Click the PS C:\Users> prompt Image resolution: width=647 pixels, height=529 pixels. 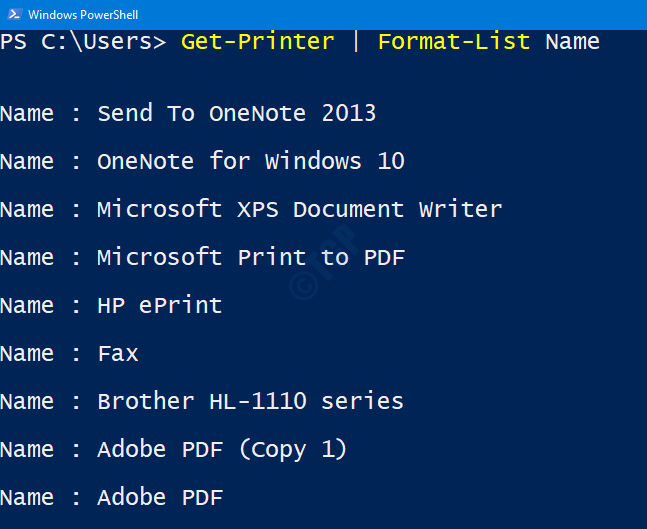click(83, 42)
